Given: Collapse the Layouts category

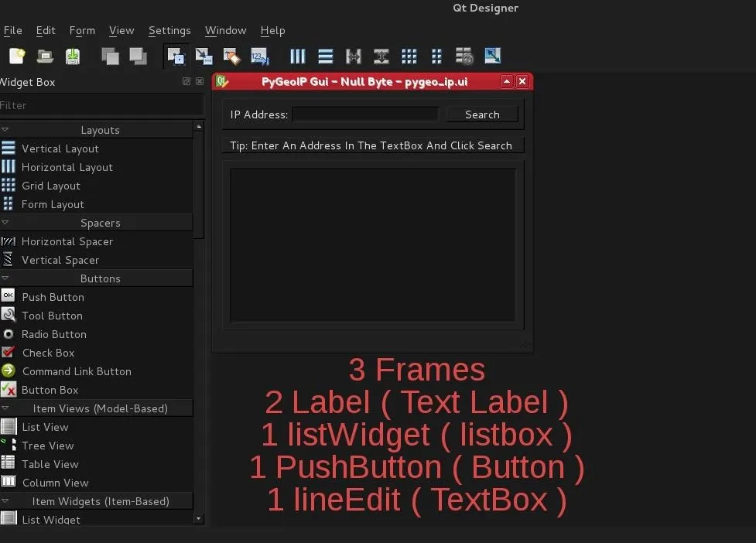Looking at the screenshot, I should coord(5,130).
